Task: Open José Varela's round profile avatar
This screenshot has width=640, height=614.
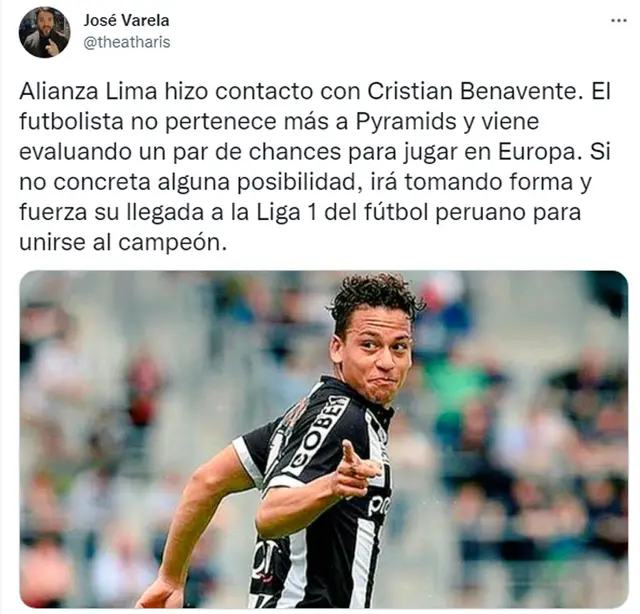Action: (x=44, y=32)
